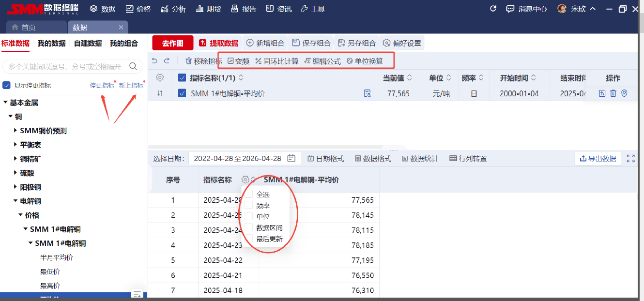
Task: Open the 期货 top menu
Action: tap(208, 9)
